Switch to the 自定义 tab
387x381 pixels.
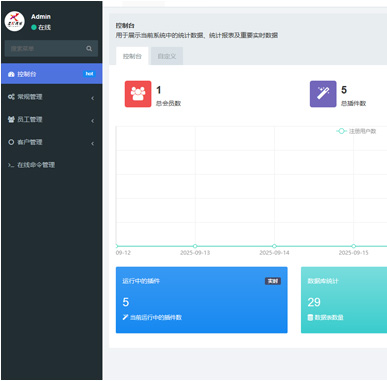click(167, 56)
